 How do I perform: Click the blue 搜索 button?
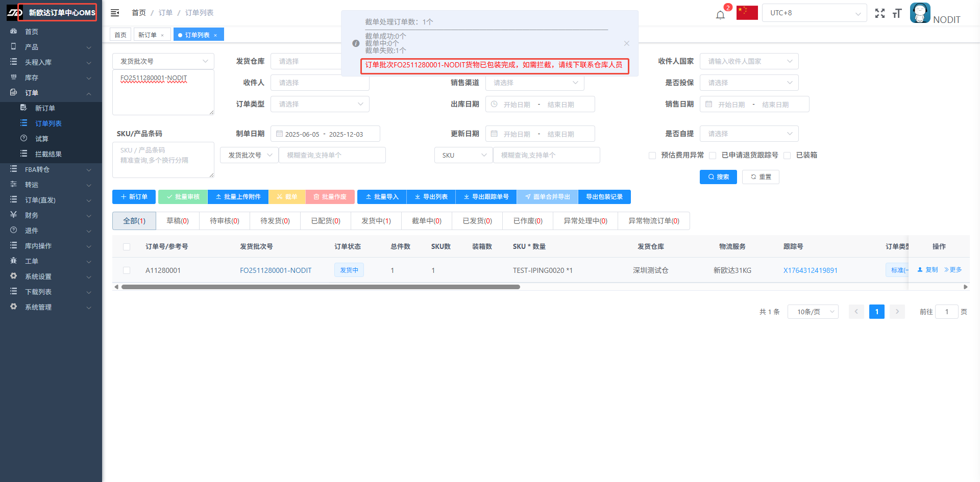point(718,177)
